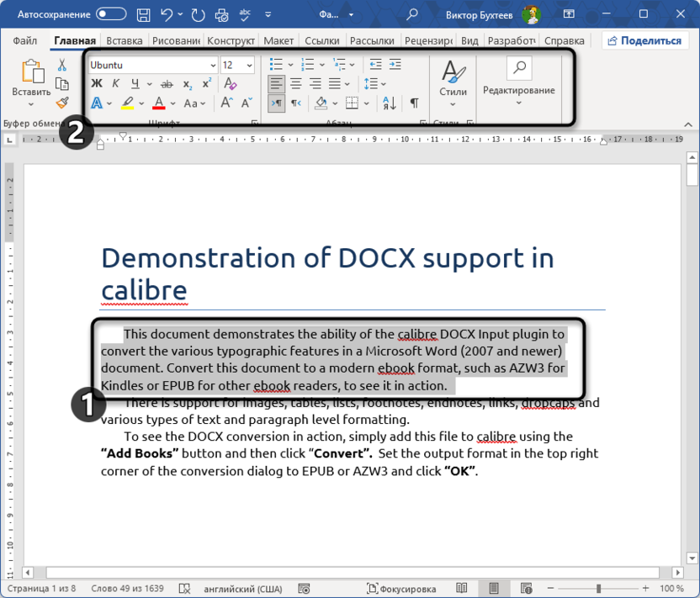700x598 pixels.
Task: Click the английский (США) language indicator
Action: coord(242,588)
